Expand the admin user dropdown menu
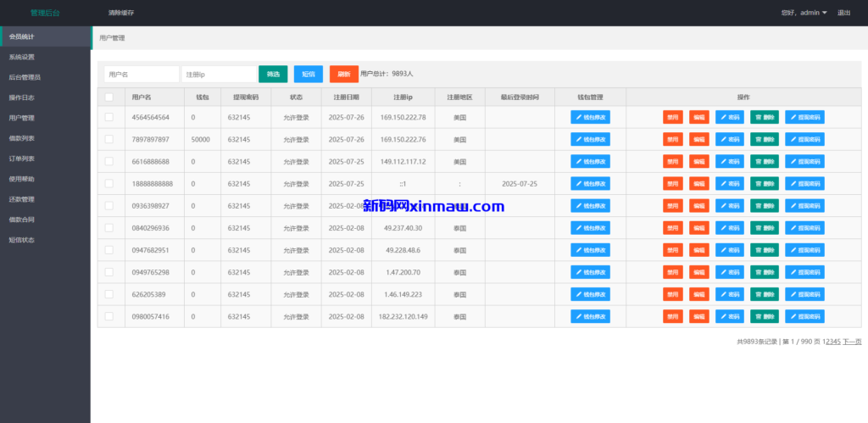Image resolution: width=868 pixels, height=423 pixels. tap(802, 13)
